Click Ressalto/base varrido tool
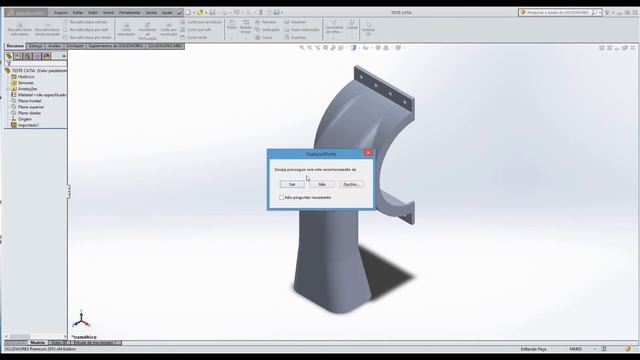The height and width of the screenshot is (360, 640). pyautogui.click(x=85, y=22)
